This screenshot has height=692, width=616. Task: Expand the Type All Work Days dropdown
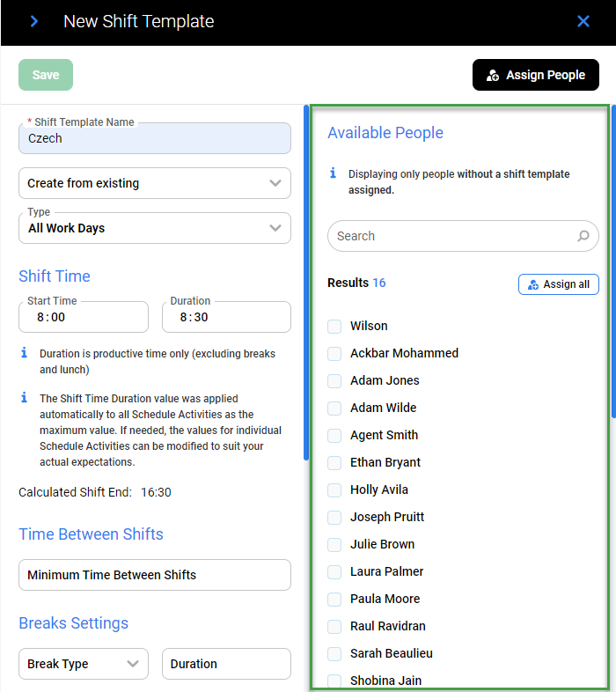tap(154, 227)
